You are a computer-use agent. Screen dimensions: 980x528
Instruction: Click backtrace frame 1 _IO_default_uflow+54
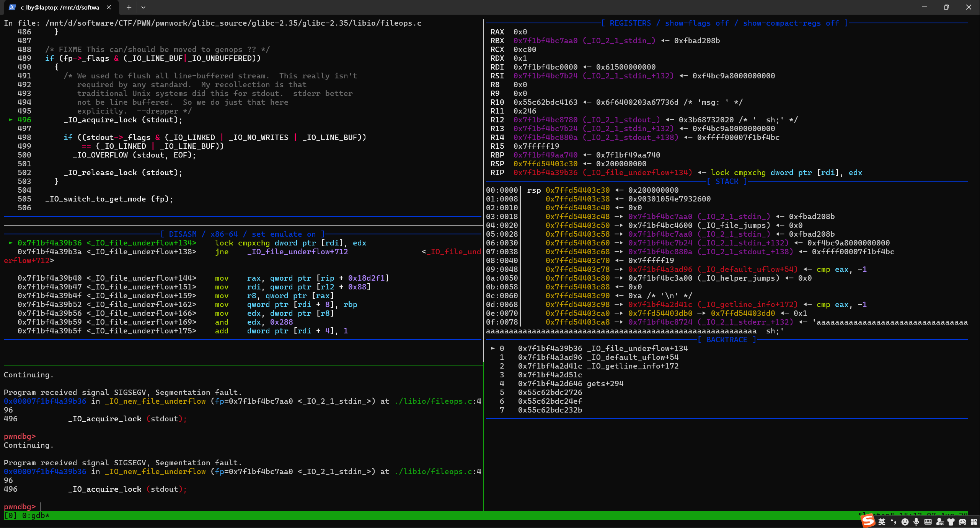[x=589, y=357]
